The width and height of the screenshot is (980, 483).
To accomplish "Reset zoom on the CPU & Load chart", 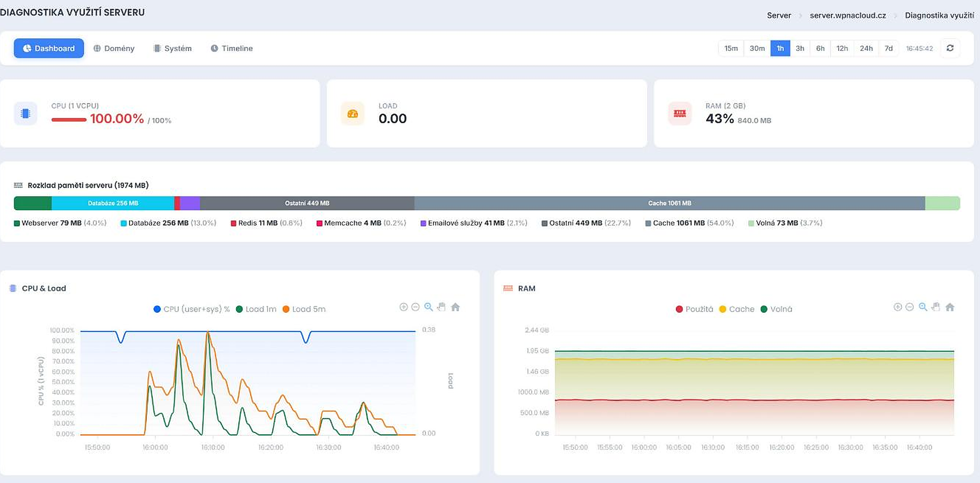I will (455, 307).
